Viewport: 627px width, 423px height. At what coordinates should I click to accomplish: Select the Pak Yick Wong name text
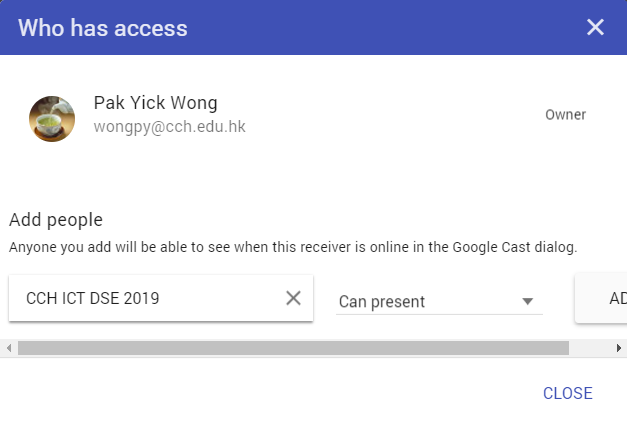pos(155,103)
